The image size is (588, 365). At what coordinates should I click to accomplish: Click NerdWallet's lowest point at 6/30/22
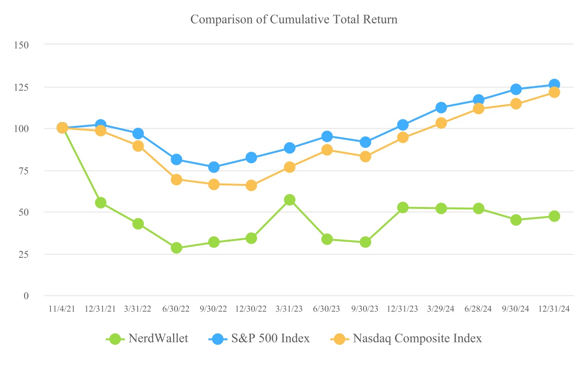click(176, 248)
